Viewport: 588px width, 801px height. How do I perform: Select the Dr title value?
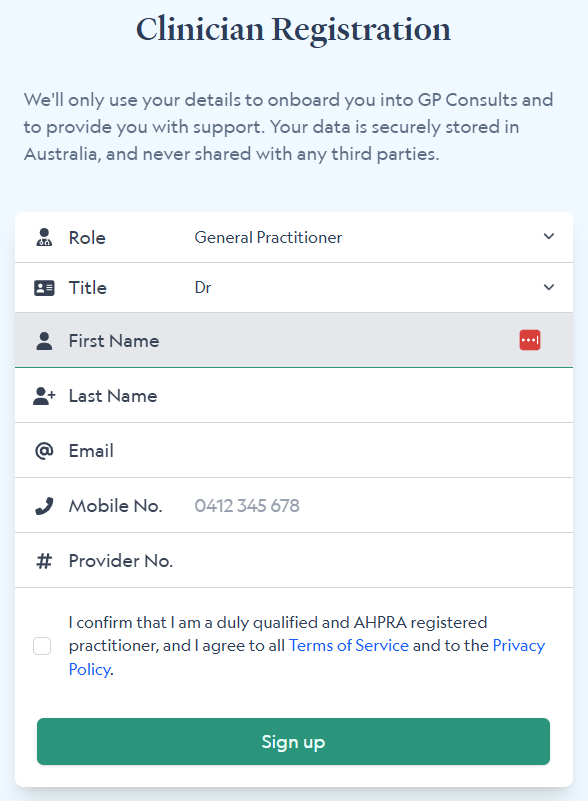point(203,288)
